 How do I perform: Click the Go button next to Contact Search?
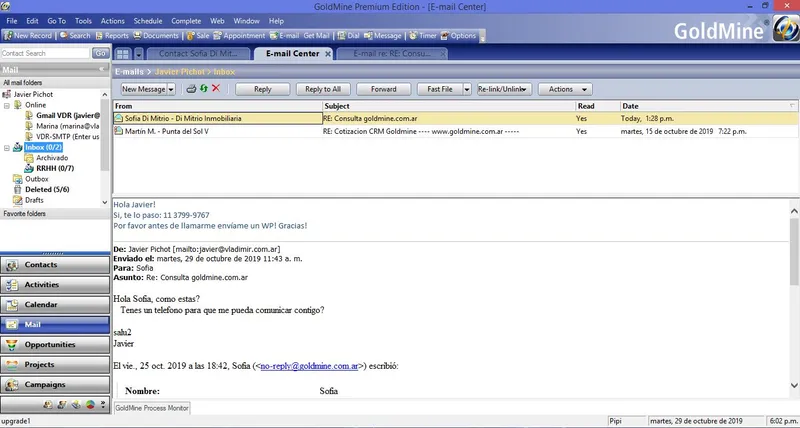coord(101,53)
